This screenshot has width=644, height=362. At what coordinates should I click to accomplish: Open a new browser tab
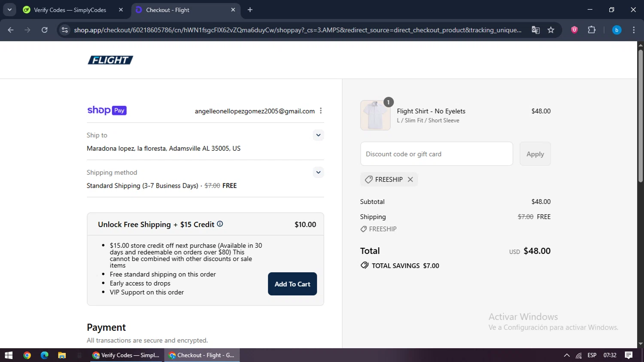tap(250, 10)
